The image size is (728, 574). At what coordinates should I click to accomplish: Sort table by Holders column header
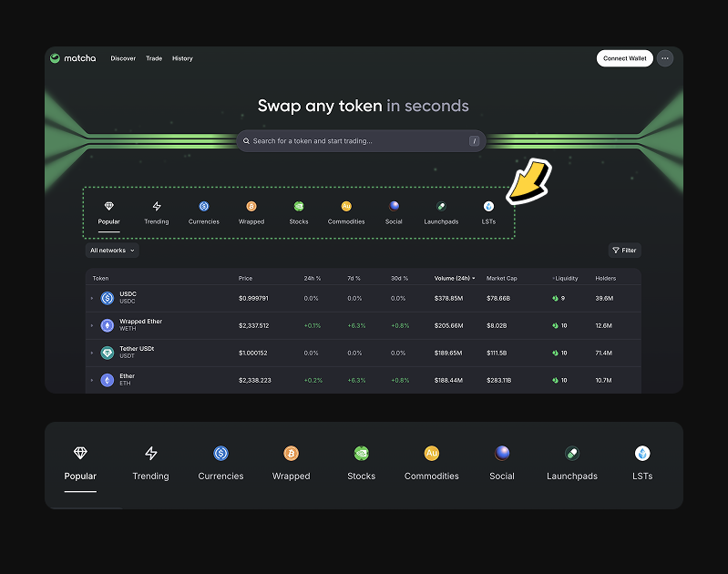point(605,278)
